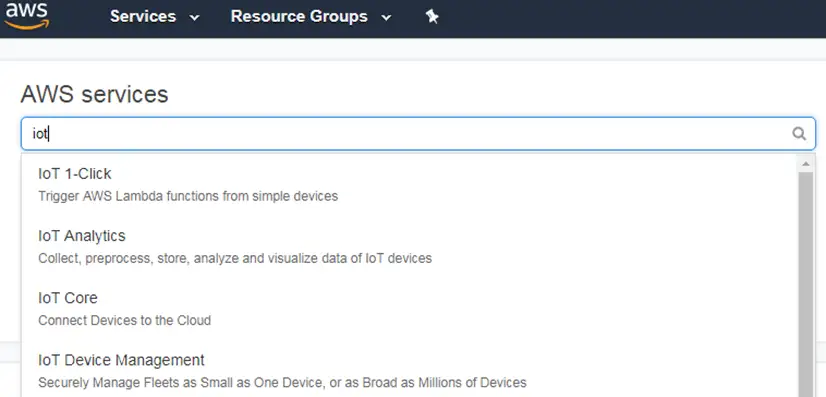Click 'Collect, preprocess, store, analyze' description
The height and width of the screenshot is (397, 826).
click(235, 259)
